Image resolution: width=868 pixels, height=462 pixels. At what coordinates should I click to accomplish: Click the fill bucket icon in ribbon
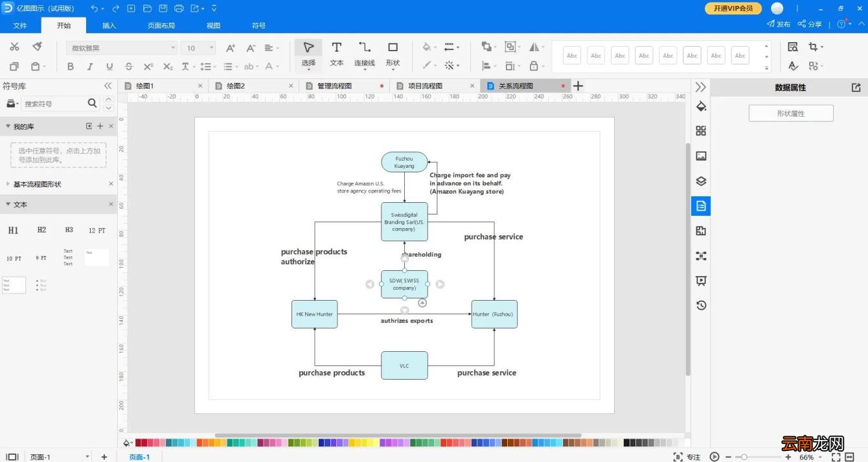click(x=427, y=47)
